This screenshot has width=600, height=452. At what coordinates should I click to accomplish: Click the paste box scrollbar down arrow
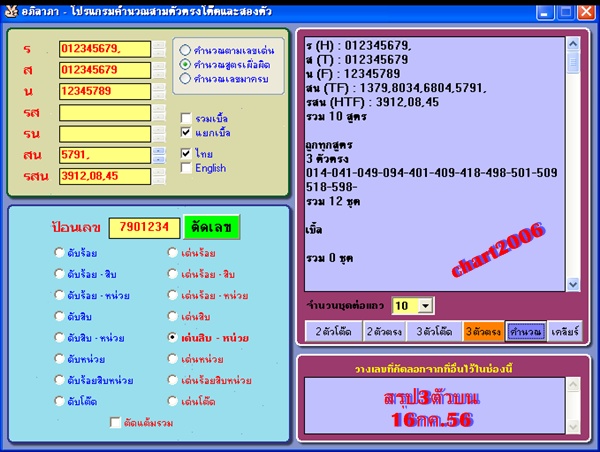pos(573,426)
